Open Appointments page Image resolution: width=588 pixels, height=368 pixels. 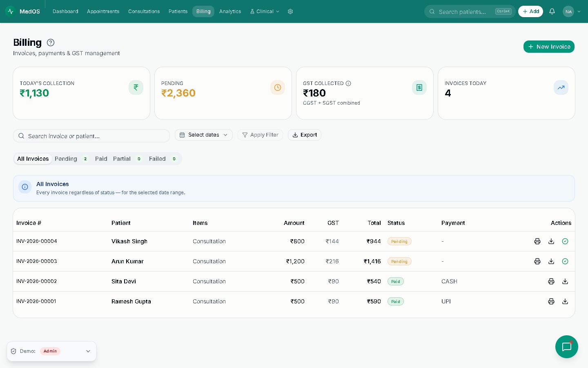[103, 11]
